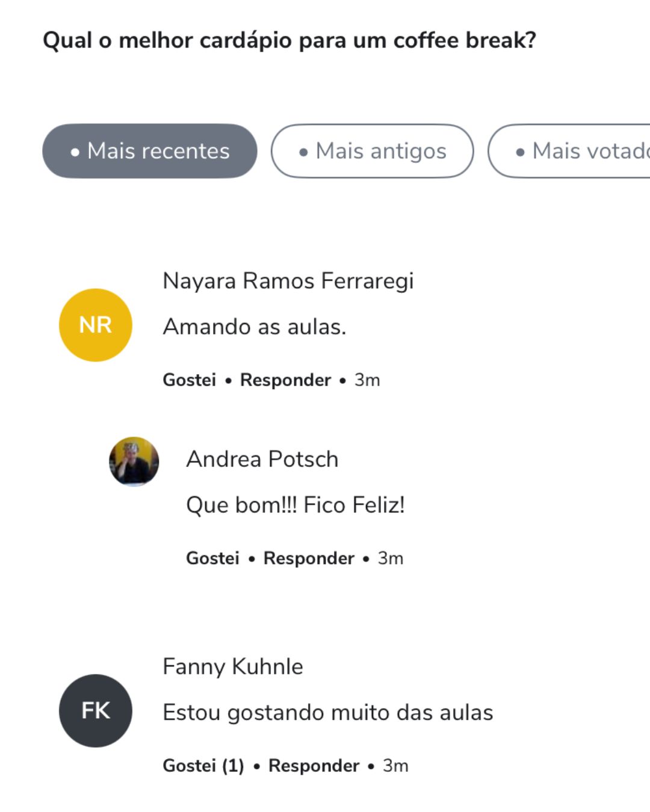Viewport: 650px width, 812px height.
Task: Click Responder under Andrea Potsch's reply
Action: [309, 558]
